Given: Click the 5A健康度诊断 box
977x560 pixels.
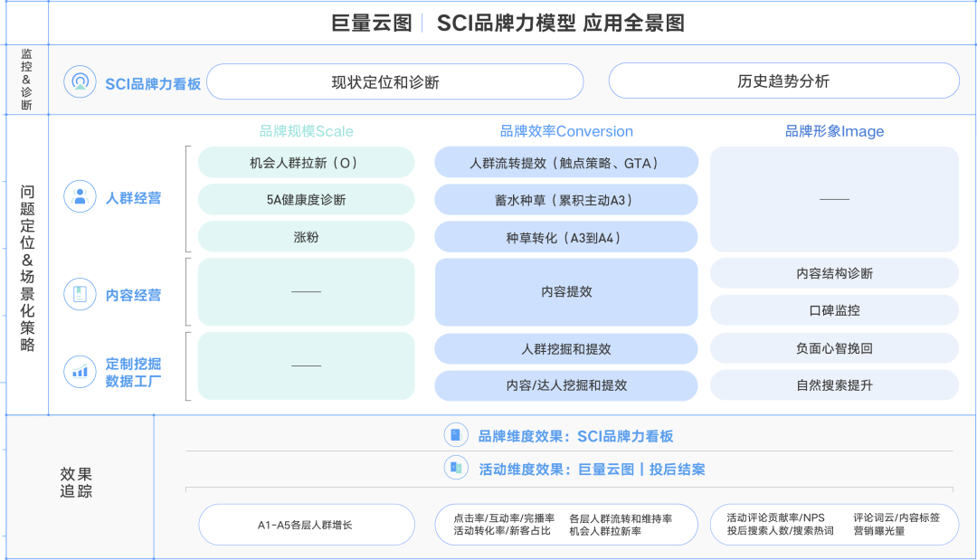Looking at the screenshot, I should (x=306, y=199).
